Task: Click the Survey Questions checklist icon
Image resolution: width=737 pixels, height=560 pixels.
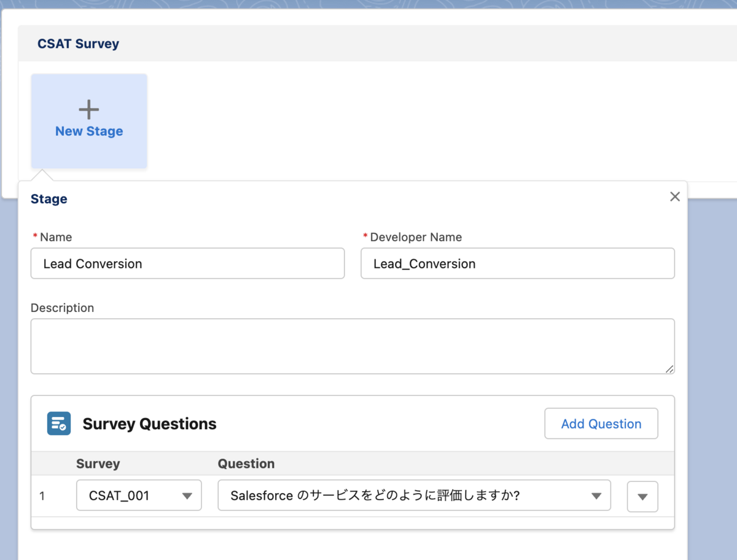Action: pos(58,423)
